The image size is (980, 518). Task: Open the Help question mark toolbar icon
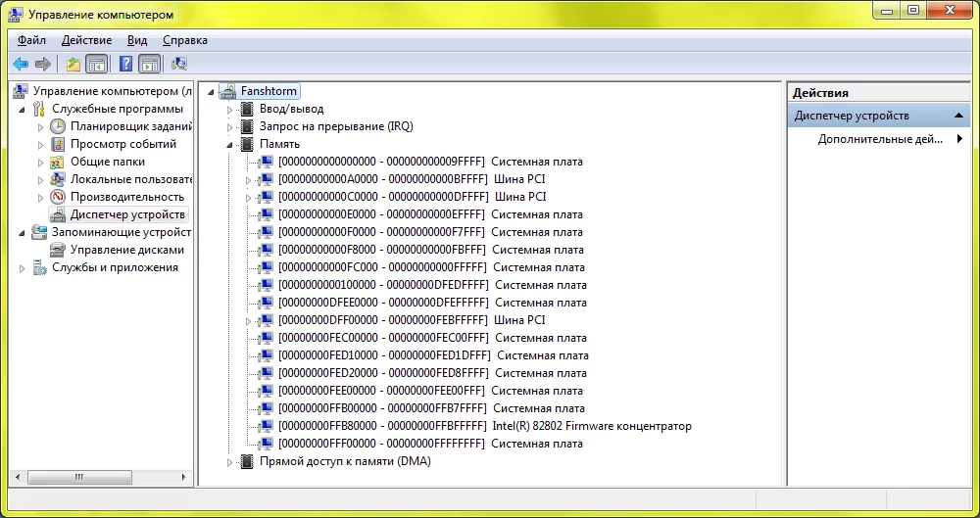126,64
